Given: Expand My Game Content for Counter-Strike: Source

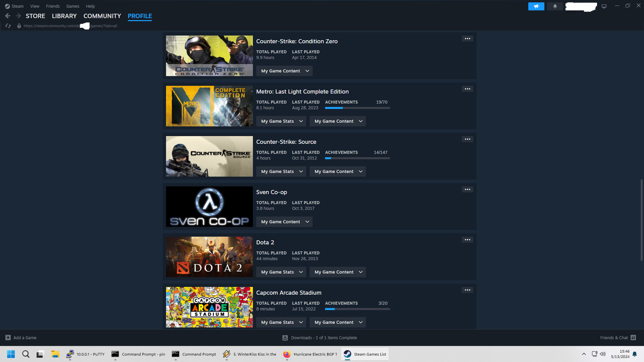Looking at the screenshot, I should tap(338, 171).
